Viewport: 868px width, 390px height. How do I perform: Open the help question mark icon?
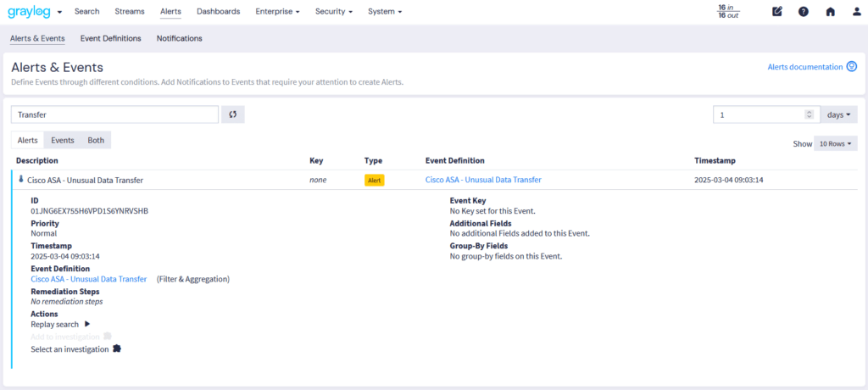(804, 12)
